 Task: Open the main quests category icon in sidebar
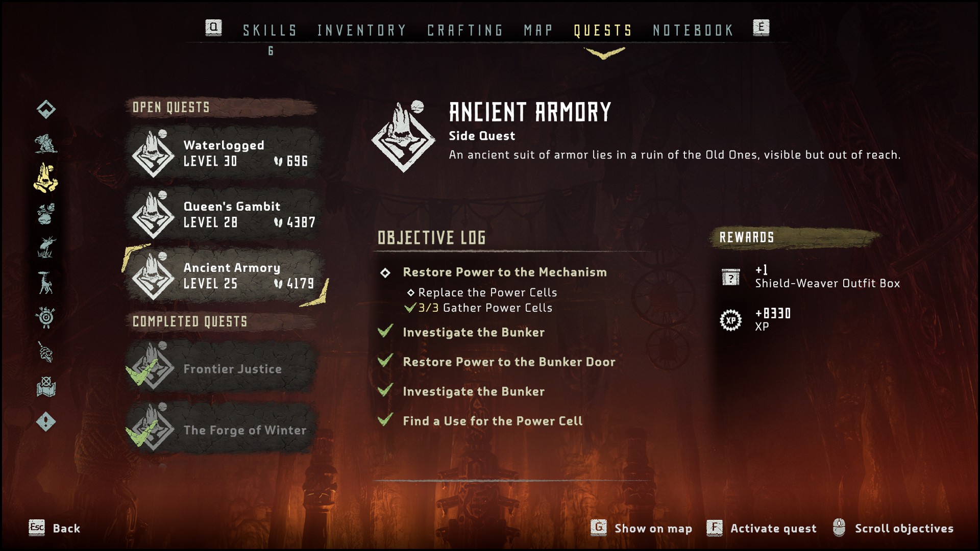(x=46, y=143)
